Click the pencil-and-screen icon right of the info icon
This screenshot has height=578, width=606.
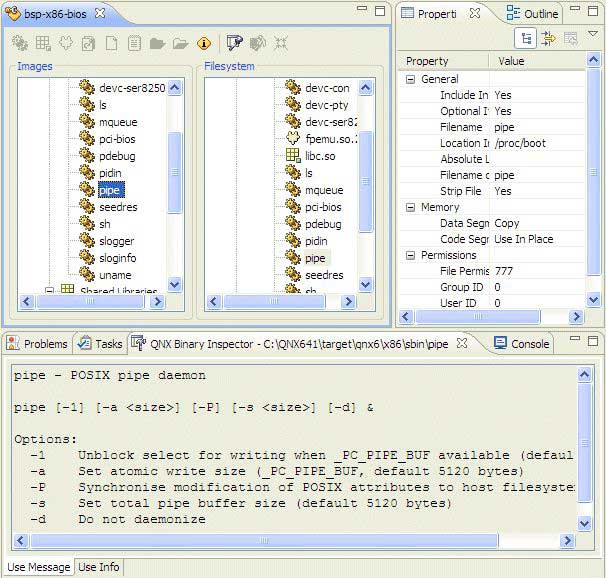pos(234,43)
